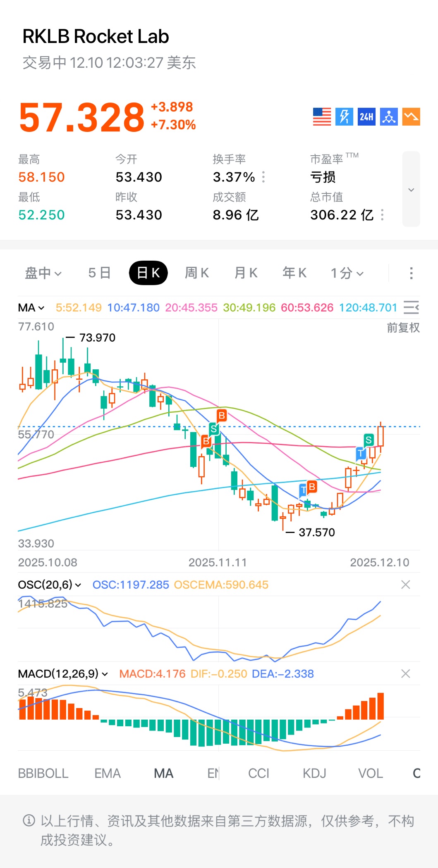The width and height of the screenshot is (438, 868).
Task: Switch to the 5日 chart tab
Action: [99, 273]
